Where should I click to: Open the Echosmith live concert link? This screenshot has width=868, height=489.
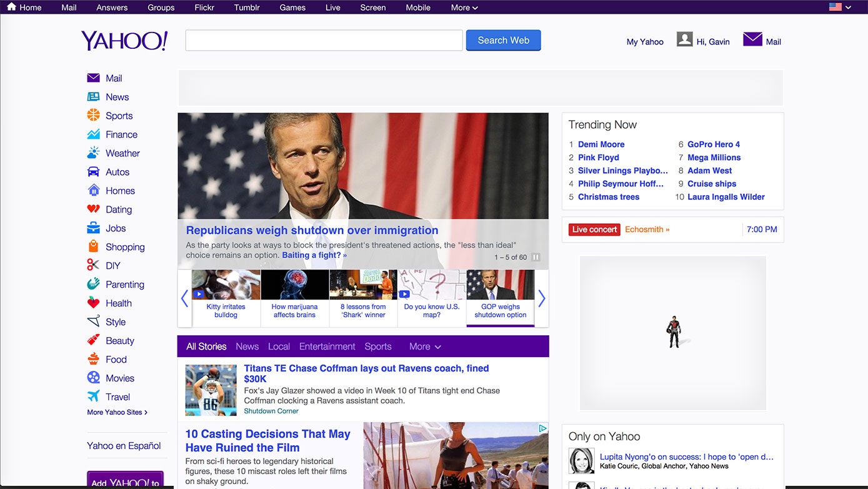[647, 229]
